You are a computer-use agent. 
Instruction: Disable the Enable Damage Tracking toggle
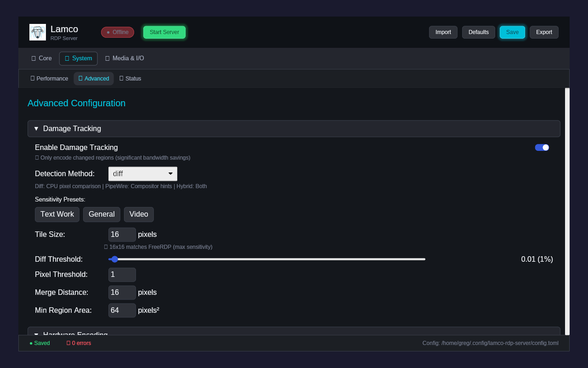click(x=542, y=147)
